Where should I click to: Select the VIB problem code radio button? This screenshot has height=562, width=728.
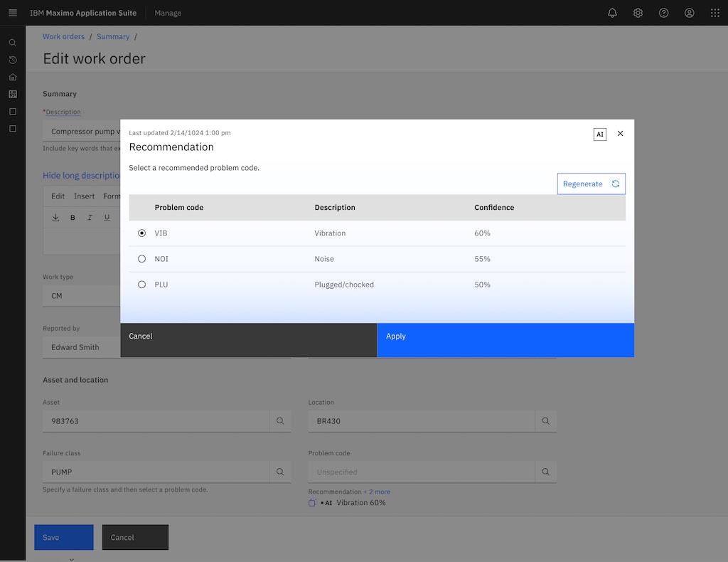141,233
